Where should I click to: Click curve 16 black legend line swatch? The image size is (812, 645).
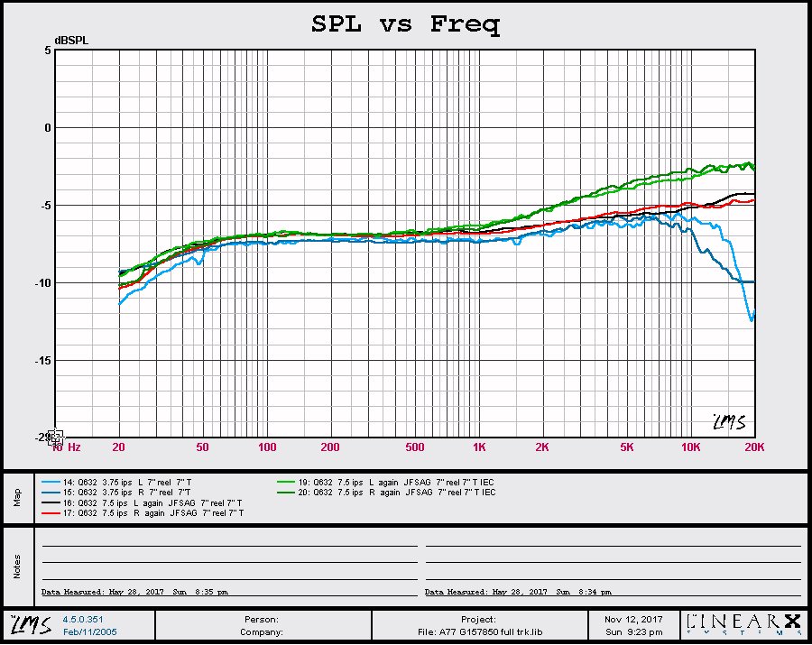(x=51, y=502)
